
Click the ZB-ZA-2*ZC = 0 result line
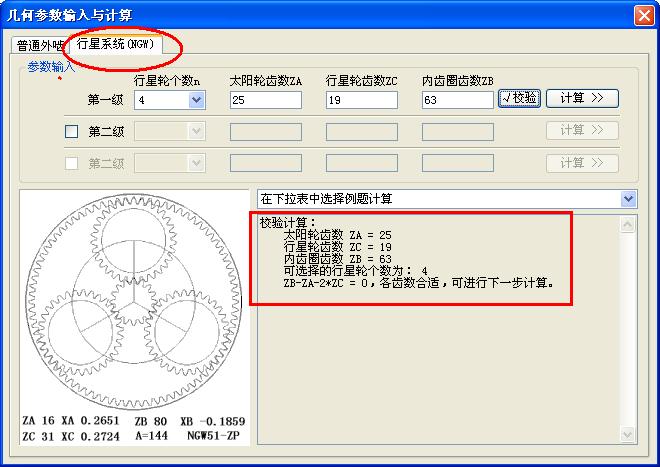tap(419, 283)
